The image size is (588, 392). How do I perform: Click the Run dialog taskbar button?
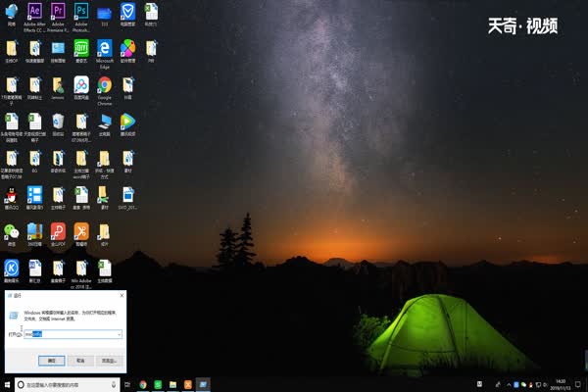(x=203, y=384)
